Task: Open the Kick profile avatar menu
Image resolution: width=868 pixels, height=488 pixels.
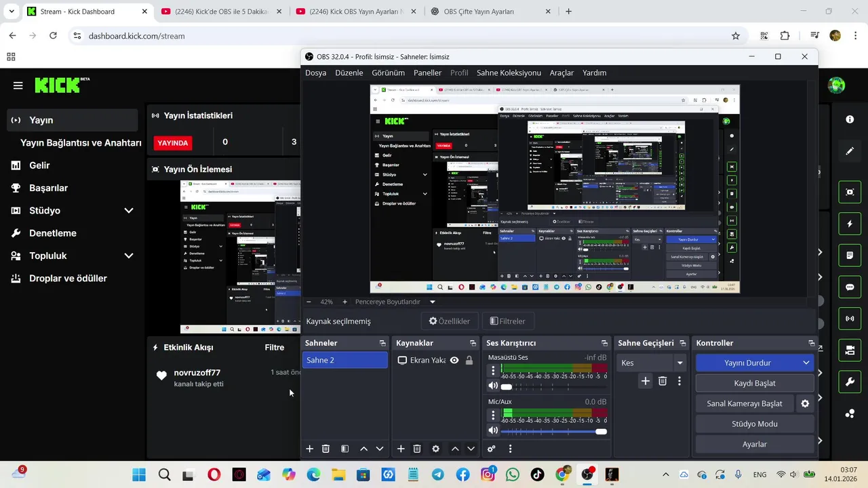Action: [x=837, y=85]
